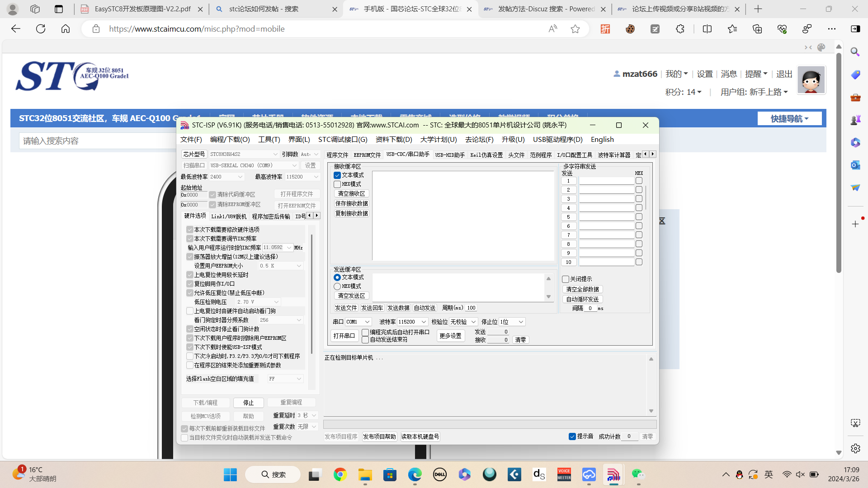
Task: Toggle 当目标文件变化时自动装载 checkbox
Action: pyautogui.click(x=184, y=438)
